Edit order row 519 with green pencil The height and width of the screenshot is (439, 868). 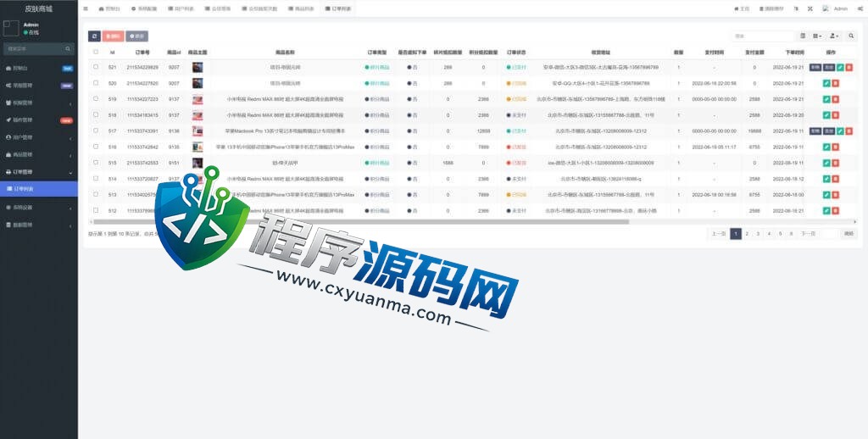[x=826, y=99]
